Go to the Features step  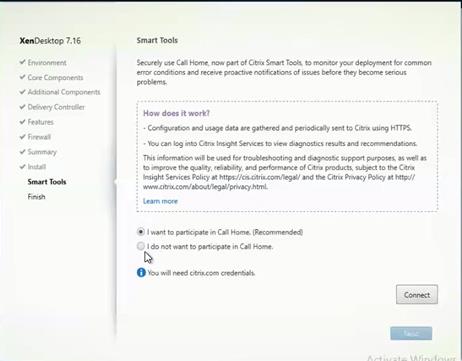(x=41, y=122)
